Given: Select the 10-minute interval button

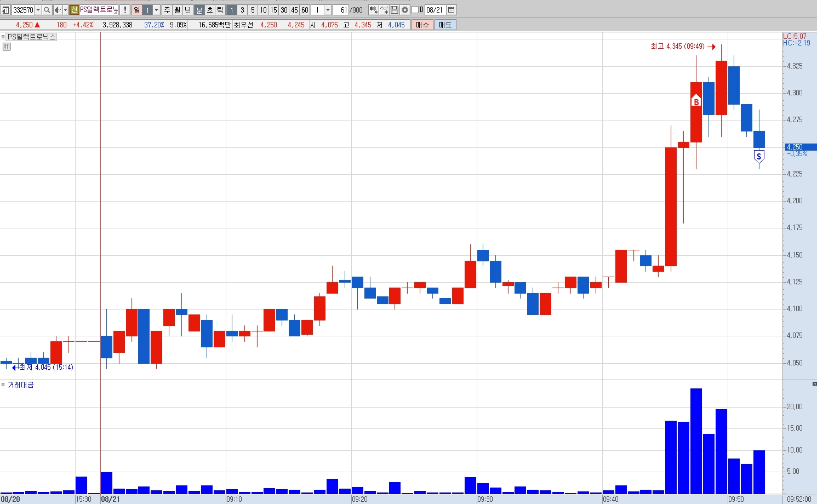Looking at the screenshot, I should click(263, 10).
